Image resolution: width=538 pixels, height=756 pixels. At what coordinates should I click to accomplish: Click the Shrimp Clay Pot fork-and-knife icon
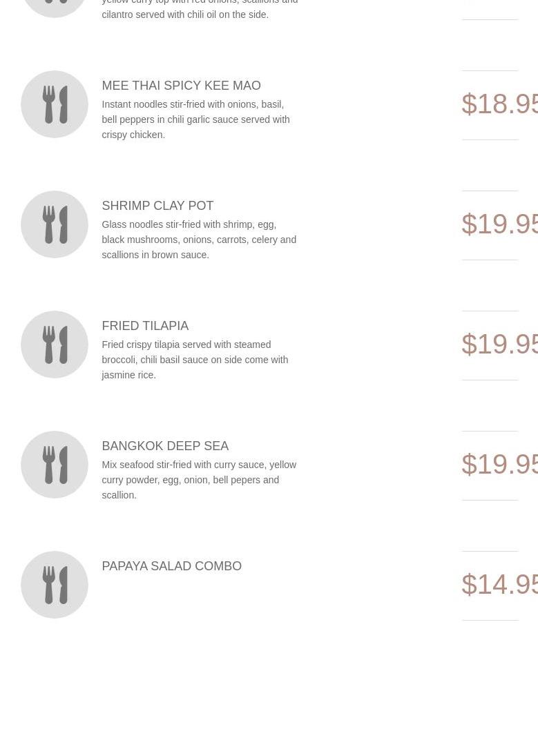coord(55,224)
